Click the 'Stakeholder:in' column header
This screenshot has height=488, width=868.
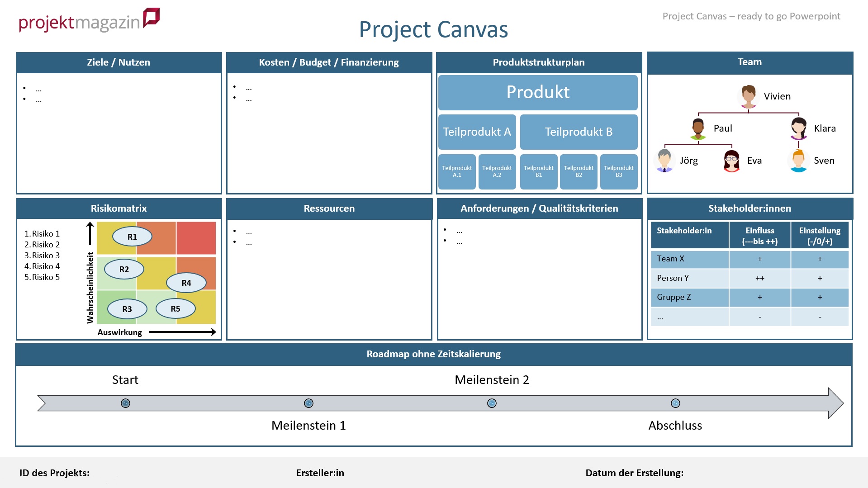690,236
